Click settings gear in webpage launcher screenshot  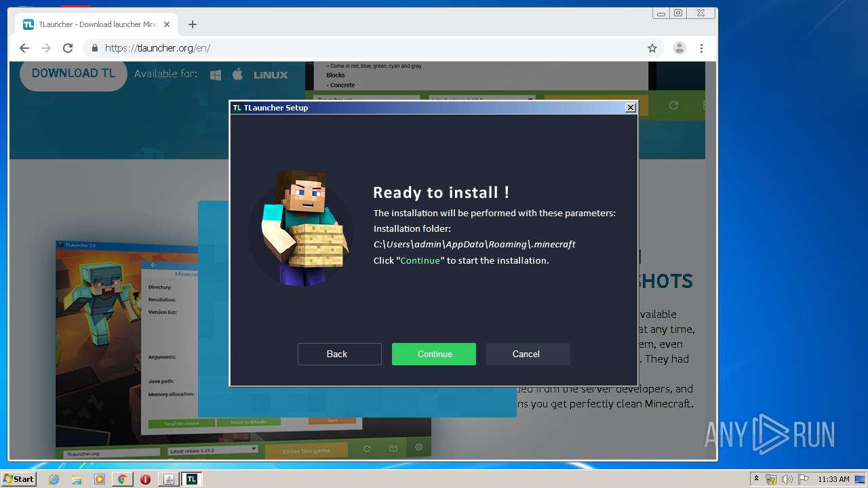click(418, 448)
